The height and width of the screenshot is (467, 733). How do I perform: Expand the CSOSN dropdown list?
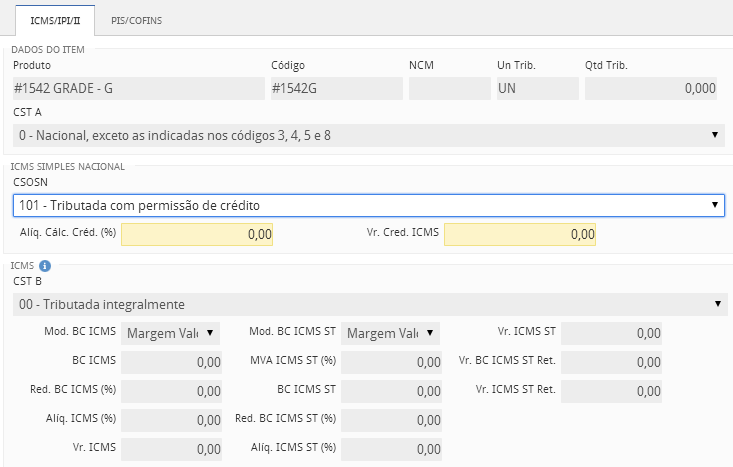point(368,205)
